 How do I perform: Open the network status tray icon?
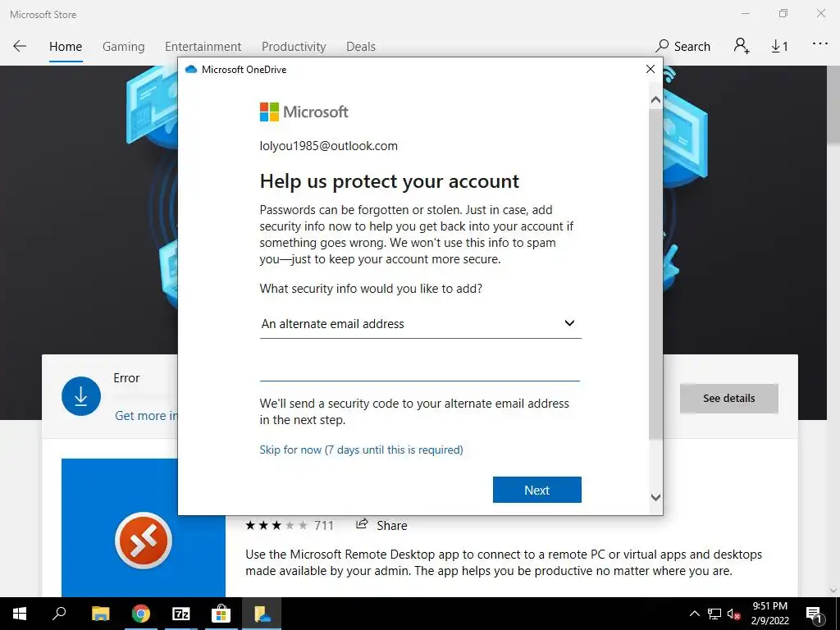click(714, 614)
